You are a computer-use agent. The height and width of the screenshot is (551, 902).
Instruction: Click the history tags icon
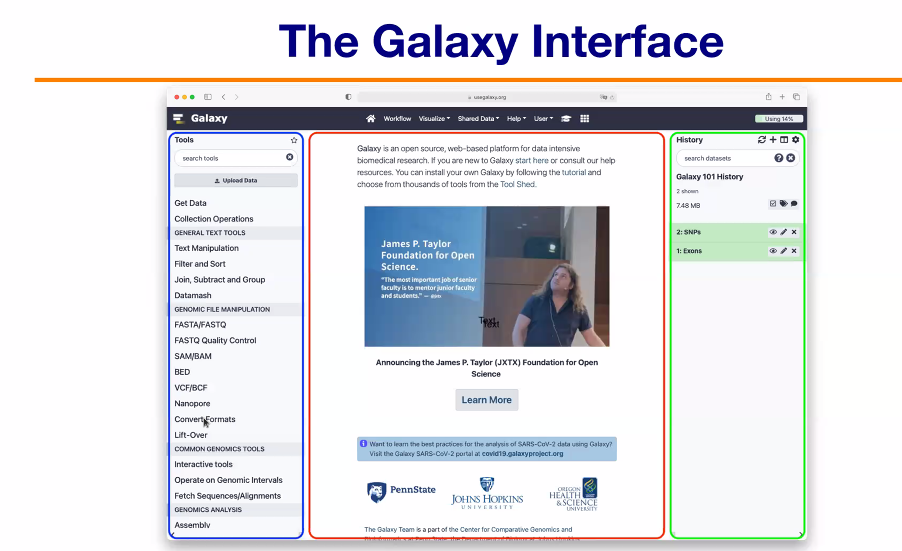(x=783, y=204)
